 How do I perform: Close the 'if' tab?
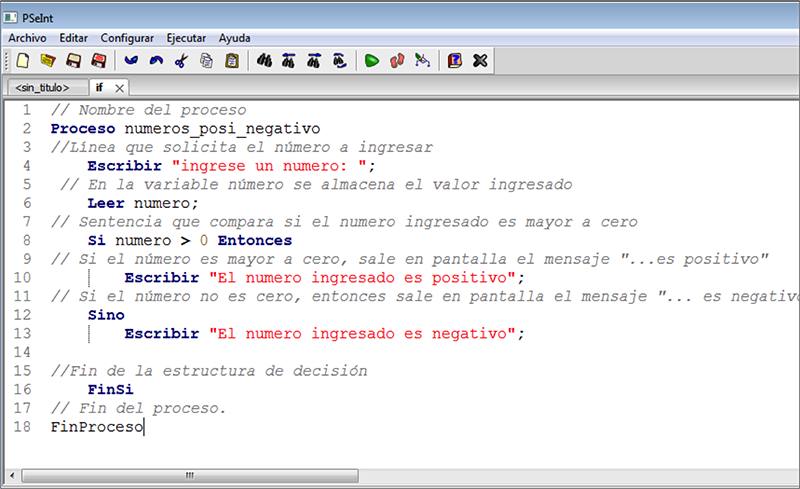(x=118, y=88)
